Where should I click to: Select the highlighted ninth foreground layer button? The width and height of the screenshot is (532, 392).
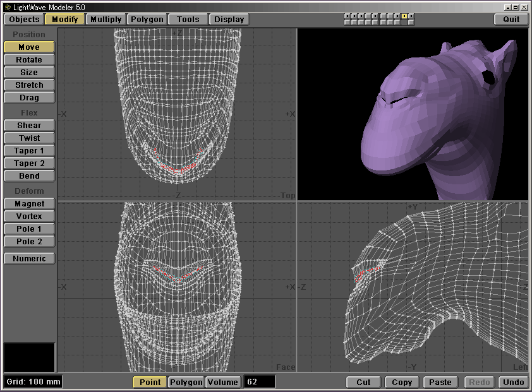(x=404, y=16)
